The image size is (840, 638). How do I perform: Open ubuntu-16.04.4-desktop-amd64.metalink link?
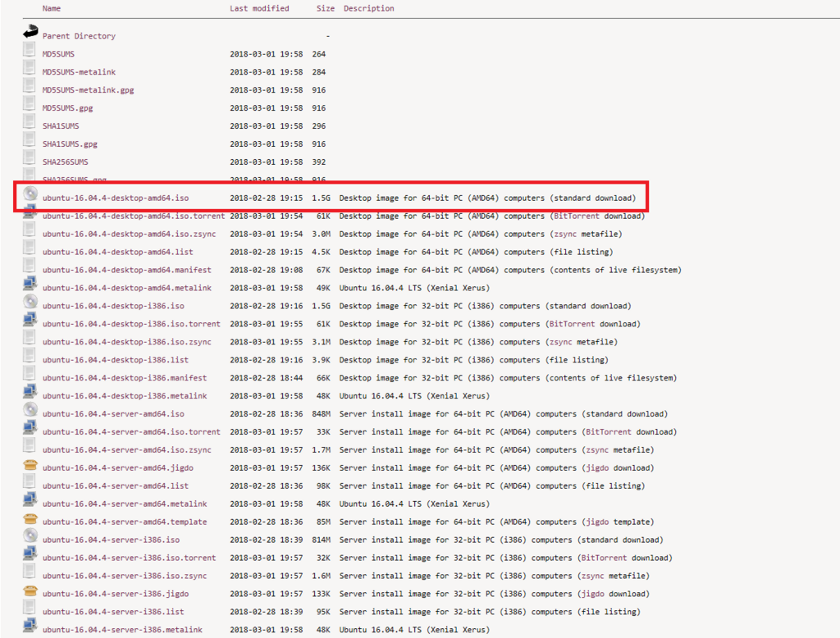127,288
